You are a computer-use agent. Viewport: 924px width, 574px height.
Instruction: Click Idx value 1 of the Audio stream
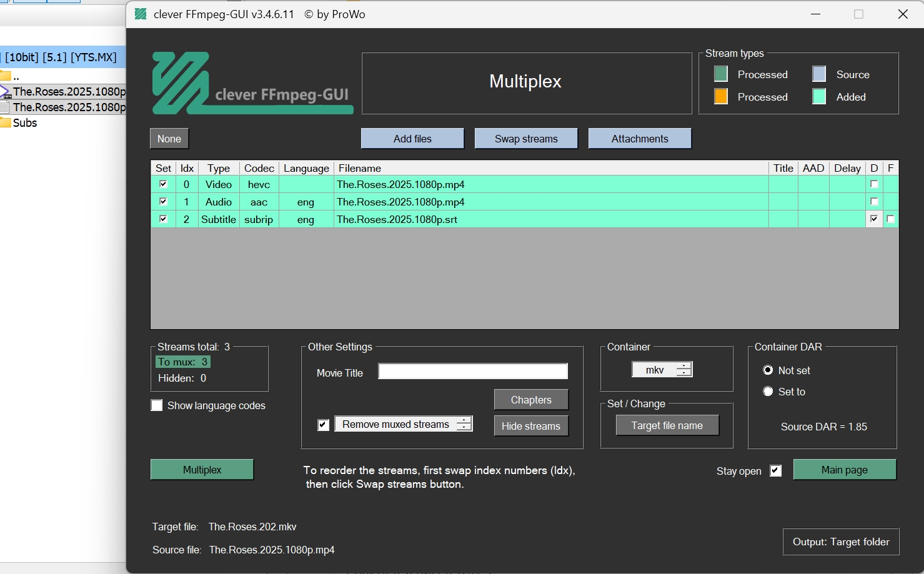[x=186, y=202]
